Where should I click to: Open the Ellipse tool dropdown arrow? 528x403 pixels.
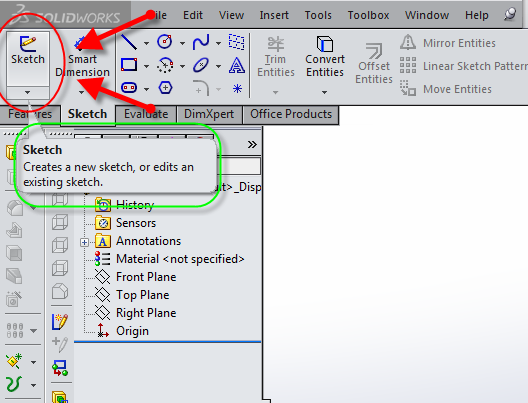click(218, 66)
